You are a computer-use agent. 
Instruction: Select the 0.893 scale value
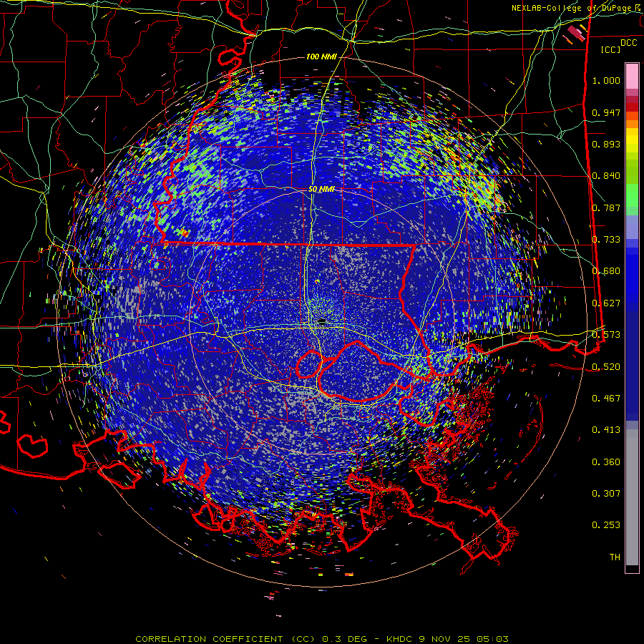[606, 144]
